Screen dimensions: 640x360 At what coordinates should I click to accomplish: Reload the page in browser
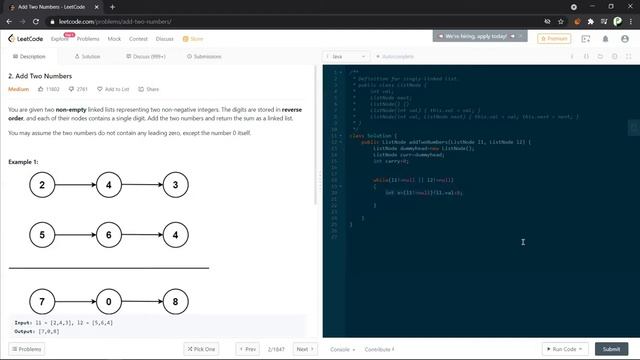pyautogui.click(x=36, y=21)
